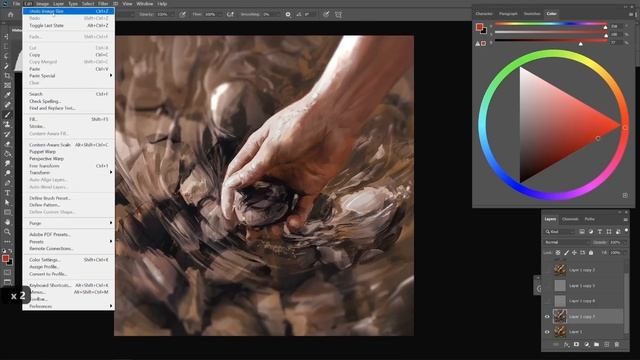
Task: Choose Keyboard Shortcuts menu item
Action: 69,285
